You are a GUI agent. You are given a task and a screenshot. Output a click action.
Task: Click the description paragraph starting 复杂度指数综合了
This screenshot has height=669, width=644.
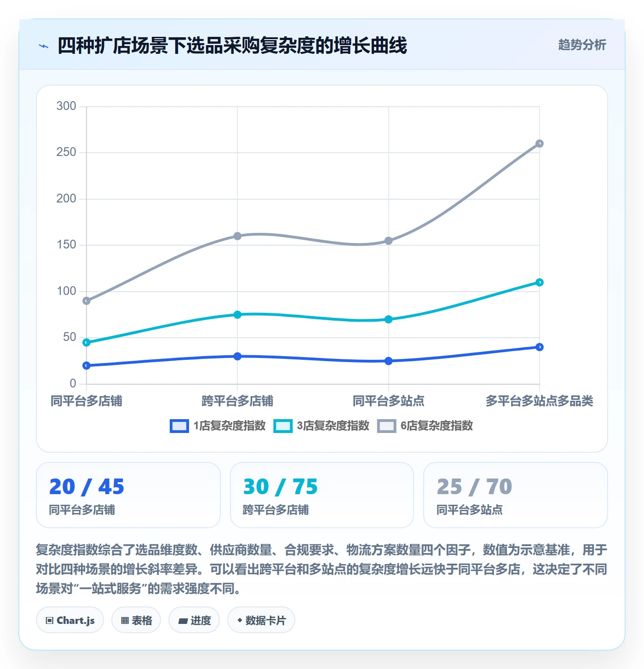(322, 569)
